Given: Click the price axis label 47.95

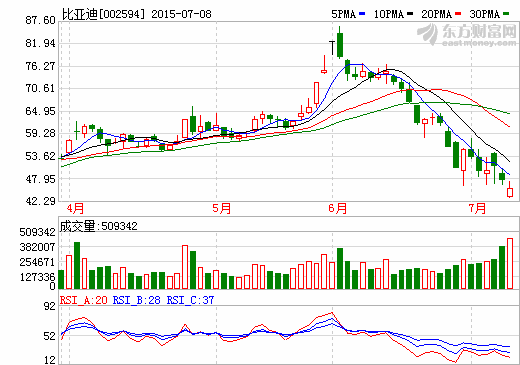Looking at the screenshot, I should 40,179.
